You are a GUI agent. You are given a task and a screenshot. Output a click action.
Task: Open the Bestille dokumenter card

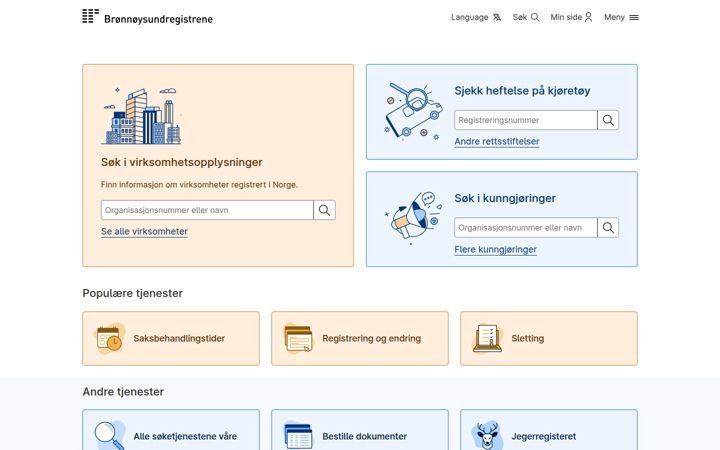(x=360, y=430)
